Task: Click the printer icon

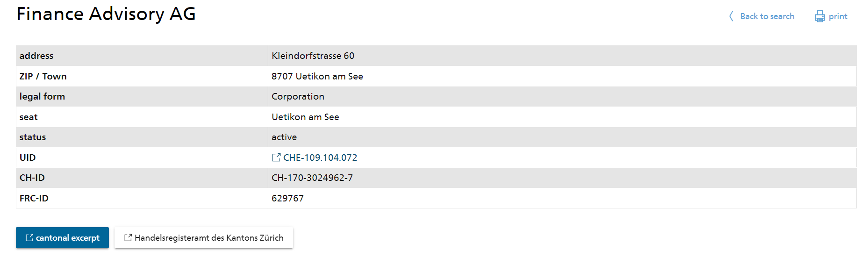Action: point(820,16)
